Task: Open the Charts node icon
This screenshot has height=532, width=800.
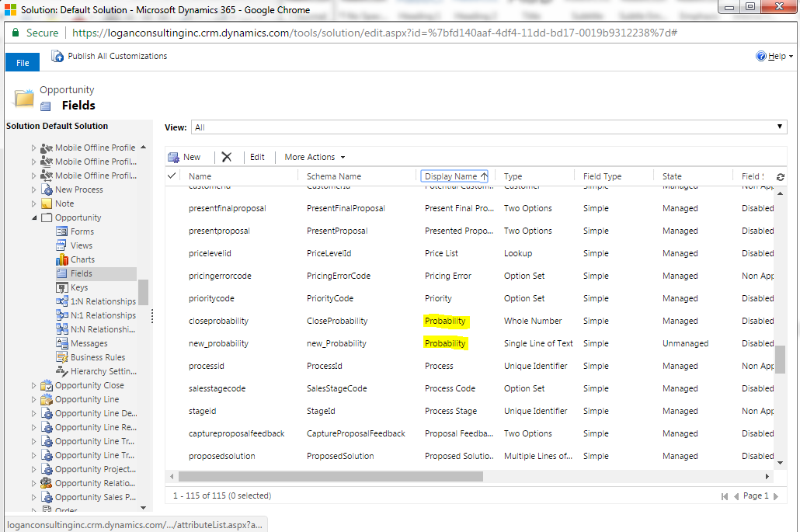Action: click(62, 259)
